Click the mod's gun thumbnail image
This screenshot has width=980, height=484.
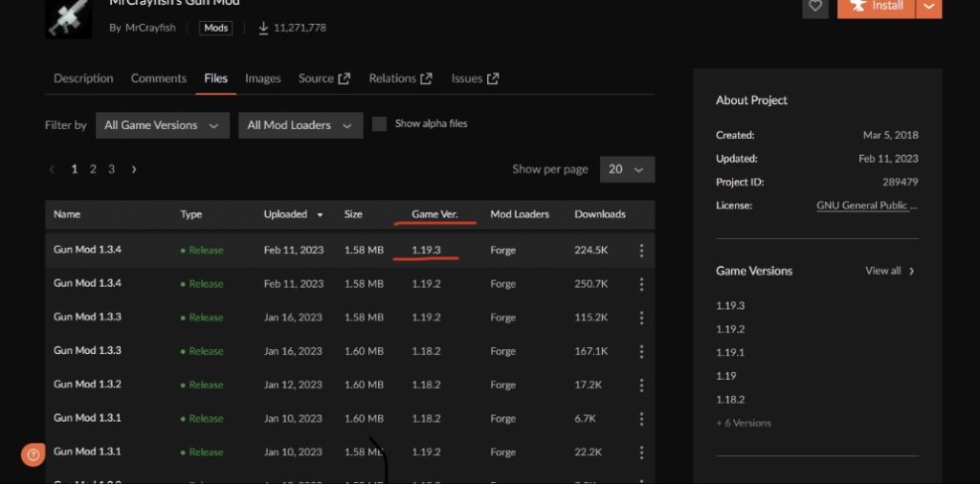68,17
